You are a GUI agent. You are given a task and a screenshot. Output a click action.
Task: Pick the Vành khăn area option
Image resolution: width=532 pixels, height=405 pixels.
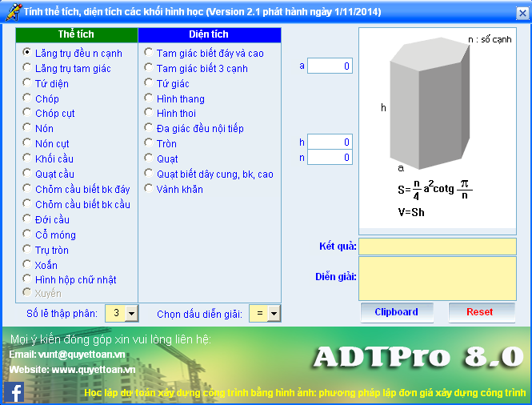150,190
